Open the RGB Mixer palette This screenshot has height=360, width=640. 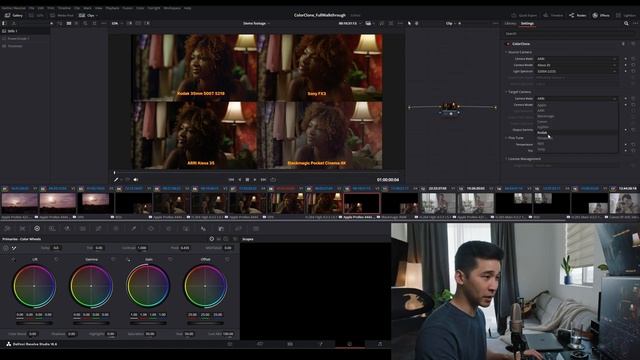(67, 229)
